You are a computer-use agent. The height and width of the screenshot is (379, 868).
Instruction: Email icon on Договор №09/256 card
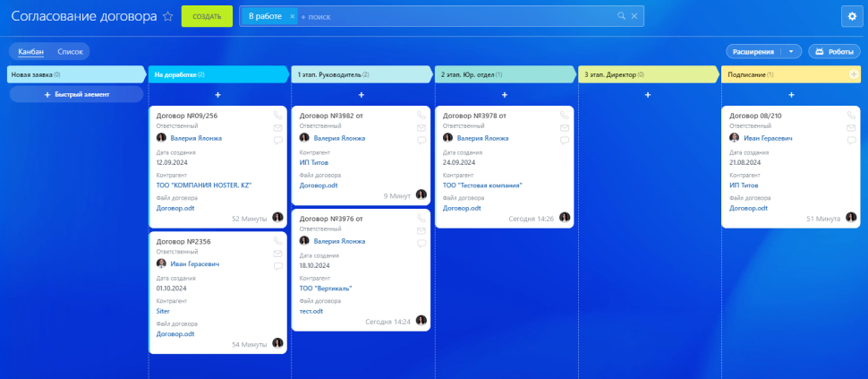278,128
